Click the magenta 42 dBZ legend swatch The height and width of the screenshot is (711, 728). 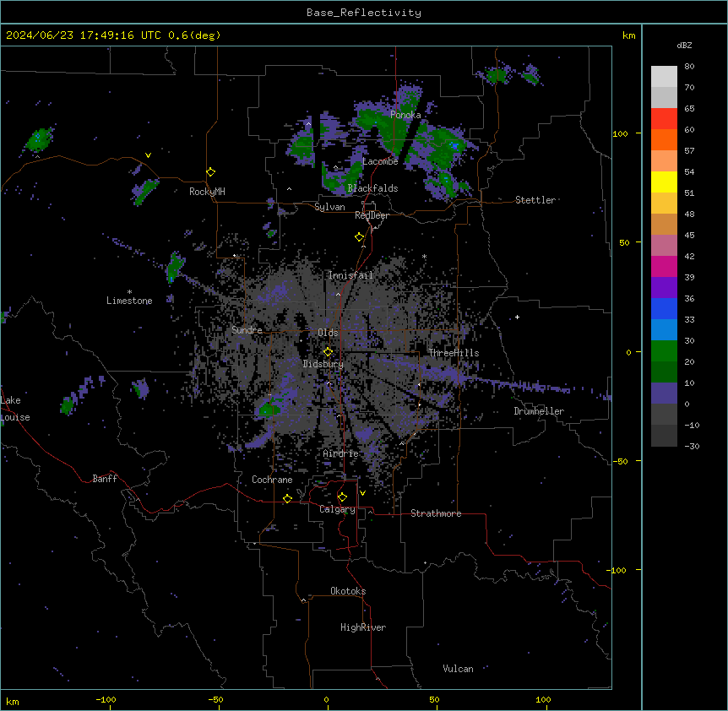point(664,266)
